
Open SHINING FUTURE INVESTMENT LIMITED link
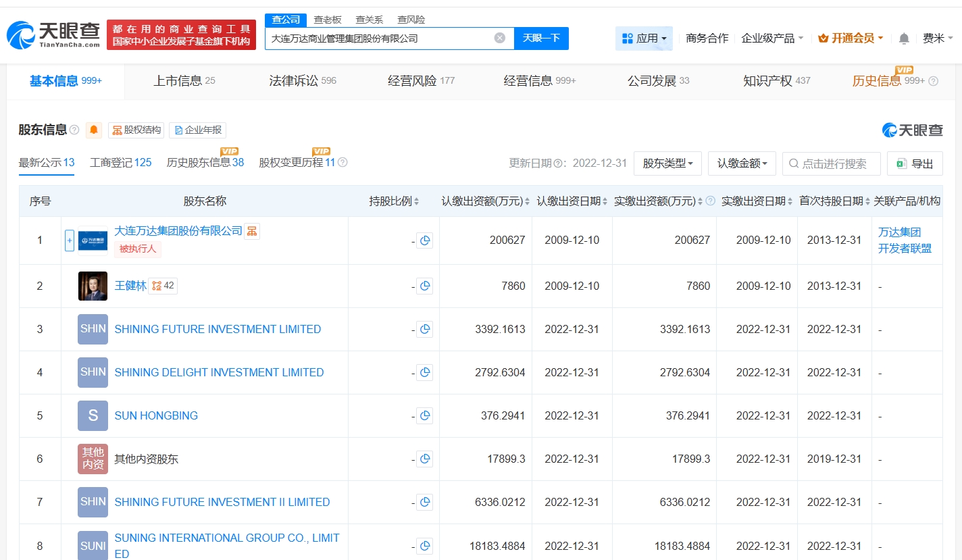[218, 329]
